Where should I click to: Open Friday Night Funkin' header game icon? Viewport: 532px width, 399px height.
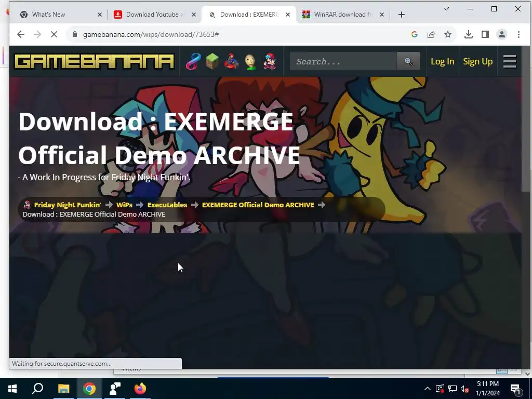[x=270, y=61]
